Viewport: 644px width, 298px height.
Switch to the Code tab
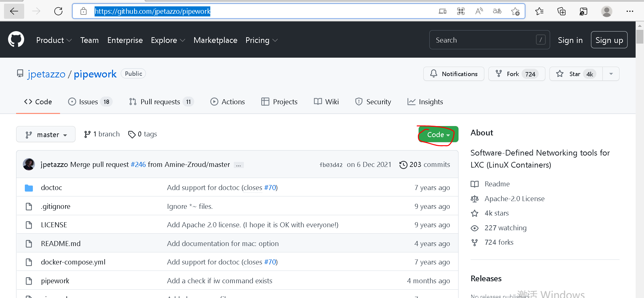pyautogui.click(x=38, y=102)
